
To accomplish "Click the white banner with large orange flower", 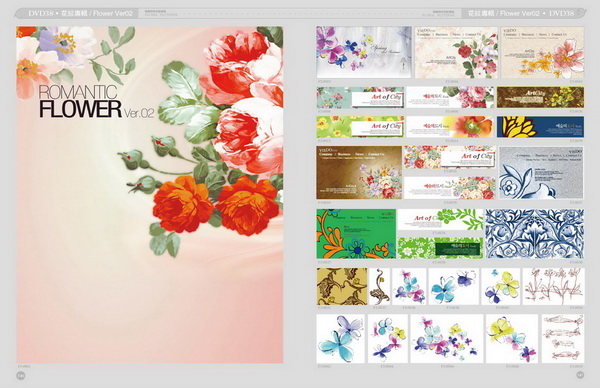I will [450, 127].
